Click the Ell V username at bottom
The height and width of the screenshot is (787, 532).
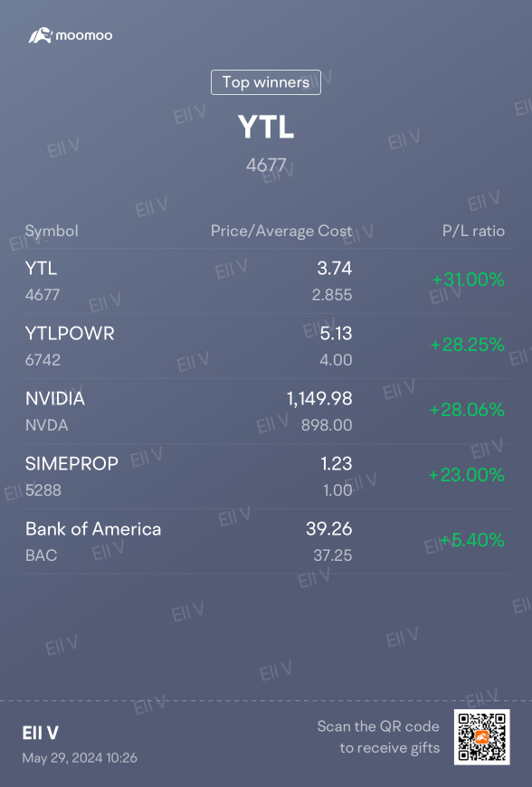(40, 733)
